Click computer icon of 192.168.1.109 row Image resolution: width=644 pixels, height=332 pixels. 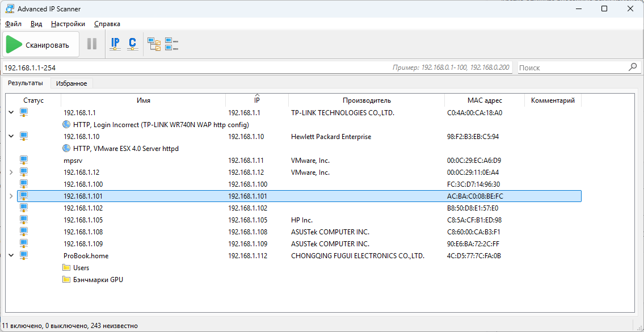(x=24, y=243)
